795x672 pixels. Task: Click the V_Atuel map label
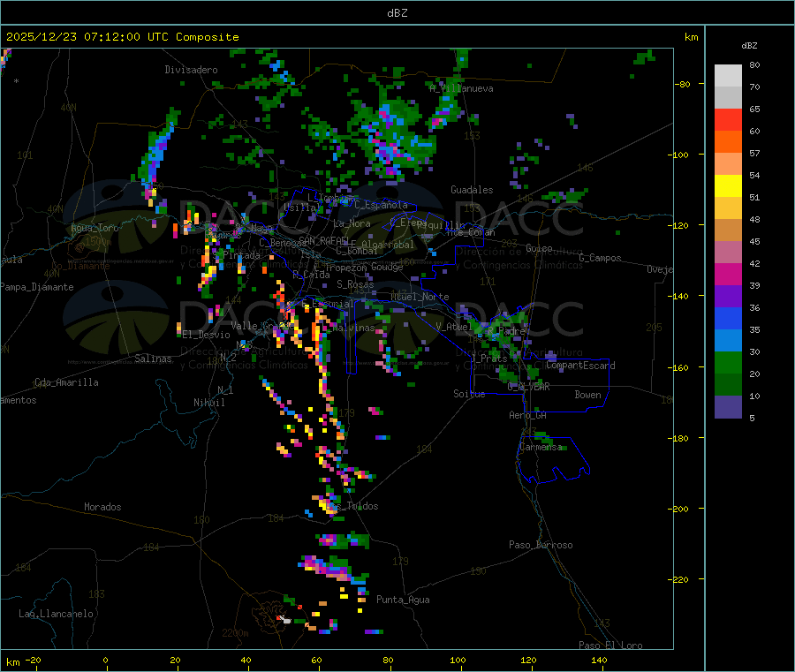coord(454,327)
